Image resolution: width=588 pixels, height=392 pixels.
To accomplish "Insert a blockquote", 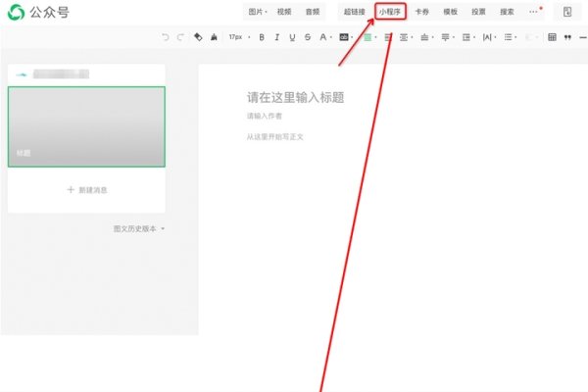I will click(x=567, y=37).
